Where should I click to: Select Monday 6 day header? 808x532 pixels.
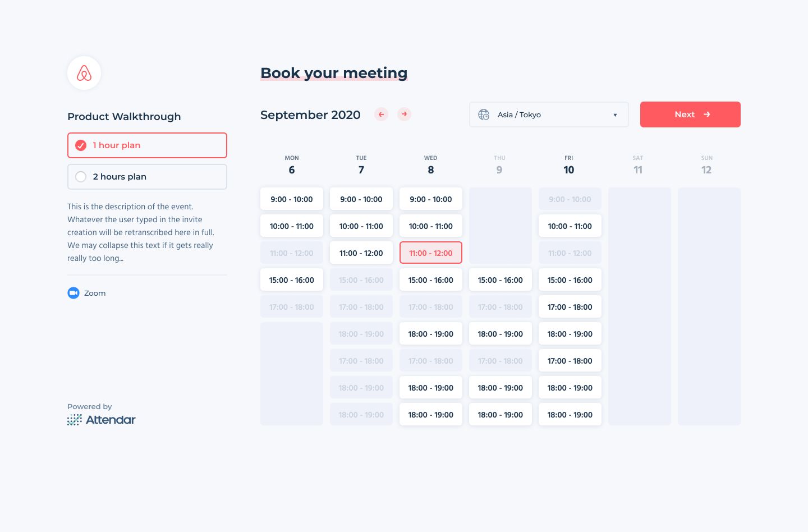coord(292,166)
